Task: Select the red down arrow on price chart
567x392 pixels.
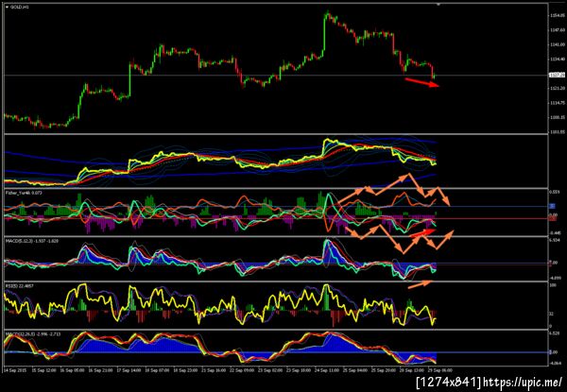Action: click(x=422, y=82)
